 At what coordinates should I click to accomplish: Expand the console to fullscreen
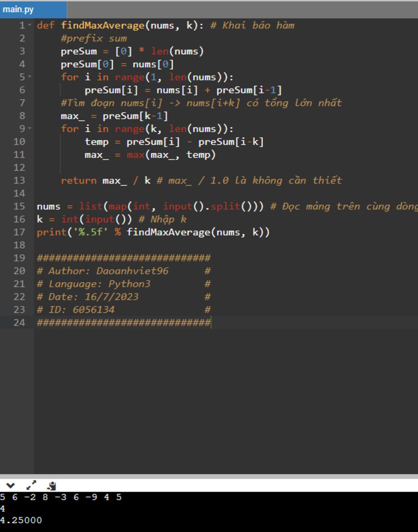pos(31,485)
